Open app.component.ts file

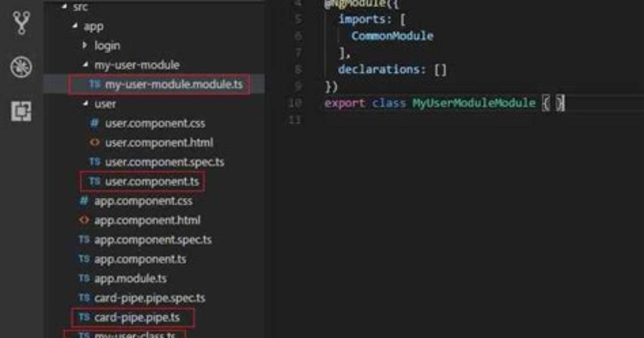[x=140, y=259]
